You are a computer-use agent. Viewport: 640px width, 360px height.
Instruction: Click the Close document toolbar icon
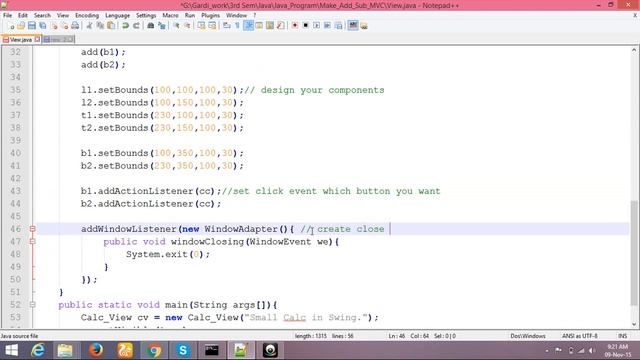coord(54,26)
